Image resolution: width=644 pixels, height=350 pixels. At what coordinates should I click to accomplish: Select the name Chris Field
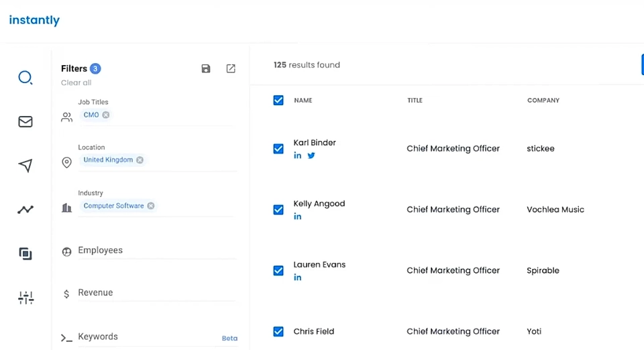coord(314,331)
